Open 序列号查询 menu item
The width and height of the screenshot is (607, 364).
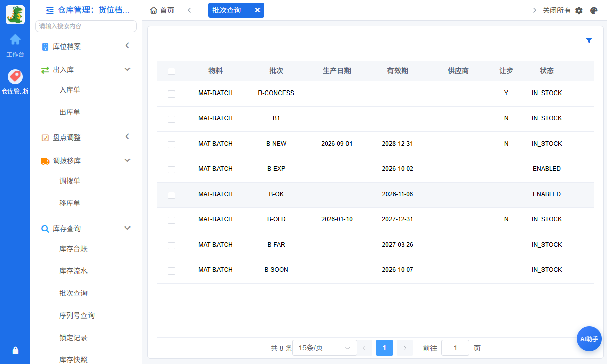(77, 315)
